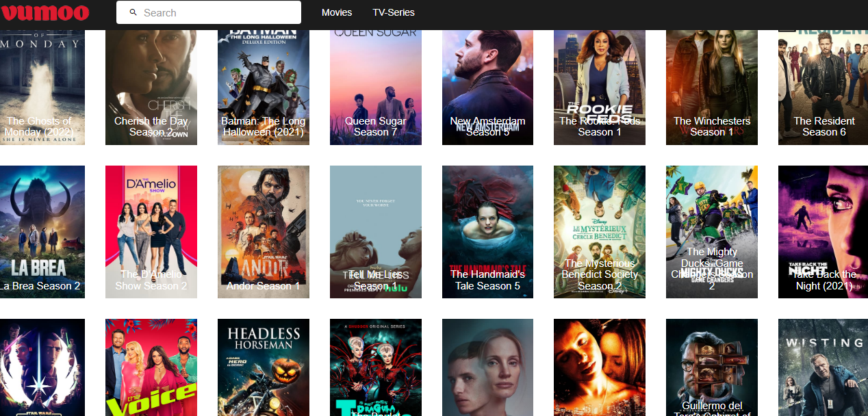Screen dimensions: 868x416
Task: Open La Brea Season 2
Action: 42,231
